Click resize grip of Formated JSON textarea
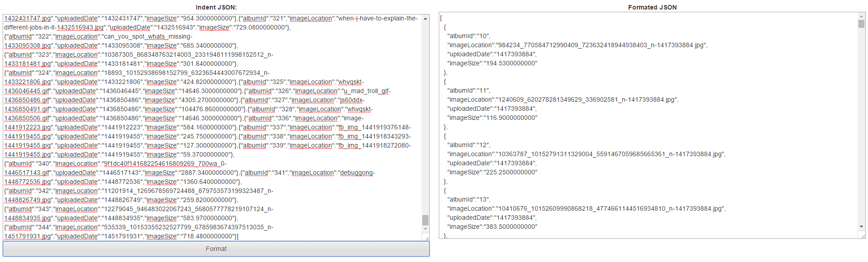The image size is (868, 262). pos(862,235)
